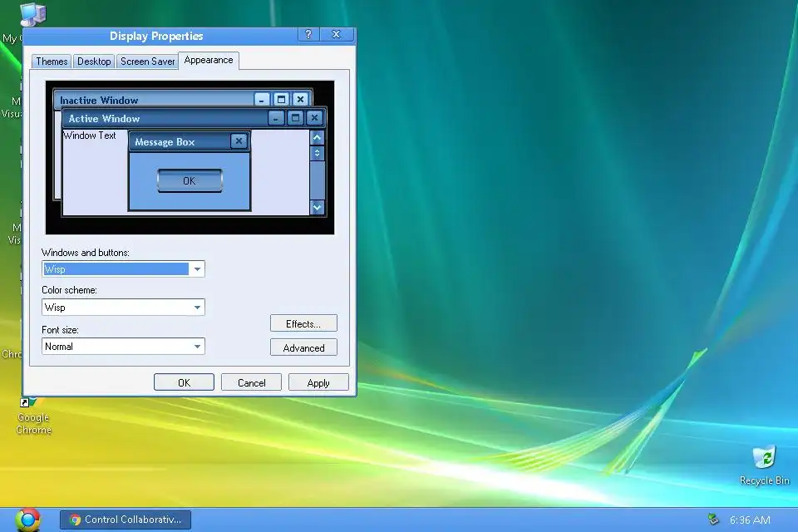Screen dimensions: 798x532
Task: Click the preview Active Window maximize icon
Action: coord(295,118)
